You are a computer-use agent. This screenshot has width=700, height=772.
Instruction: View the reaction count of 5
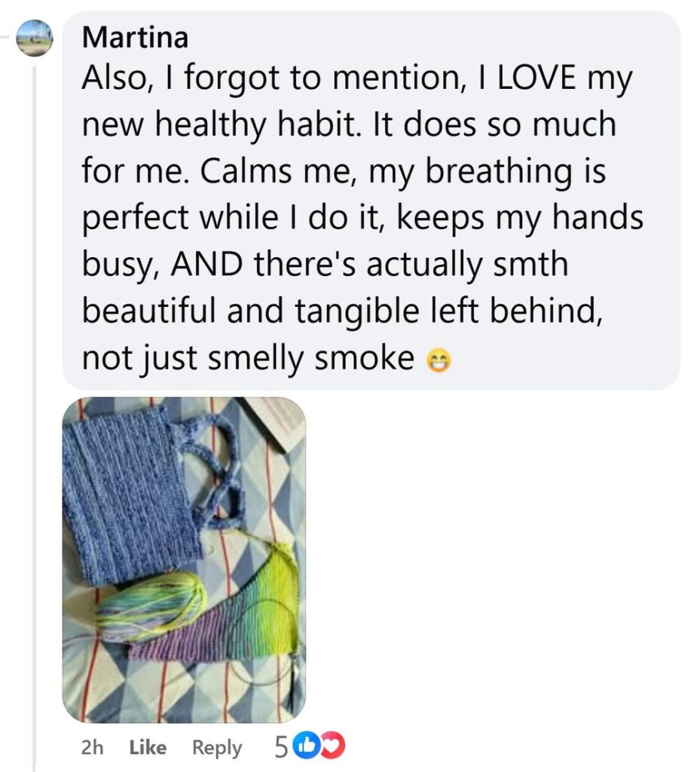tap(280, 747)
